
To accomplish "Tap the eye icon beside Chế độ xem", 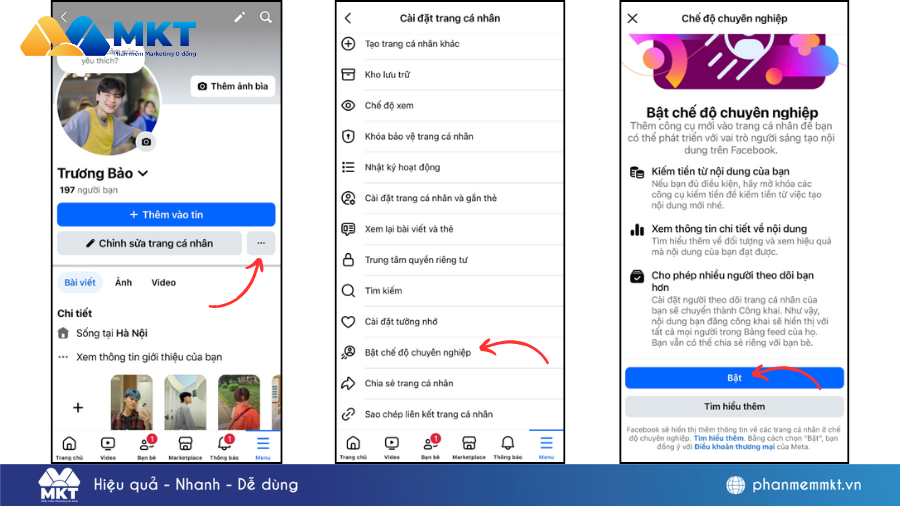I will [x=348, y=106].
